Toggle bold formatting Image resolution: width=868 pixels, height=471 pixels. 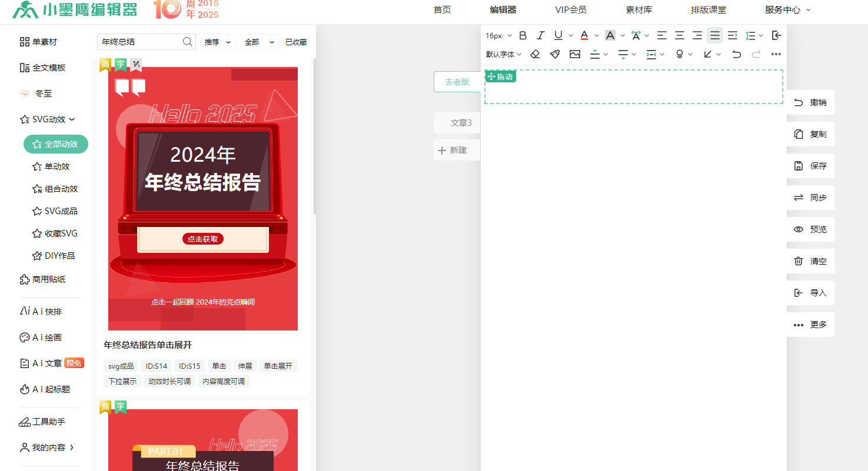coord(523,35)
